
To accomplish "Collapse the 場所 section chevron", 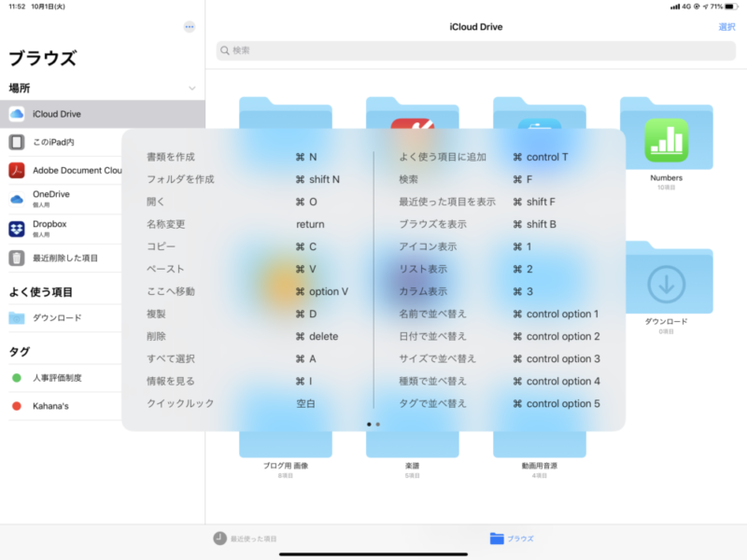I will point(192,88).
